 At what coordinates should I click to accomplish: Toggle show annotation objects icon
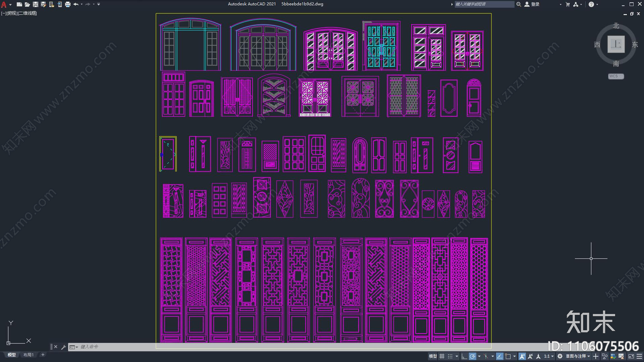click(x=522, y=356)
